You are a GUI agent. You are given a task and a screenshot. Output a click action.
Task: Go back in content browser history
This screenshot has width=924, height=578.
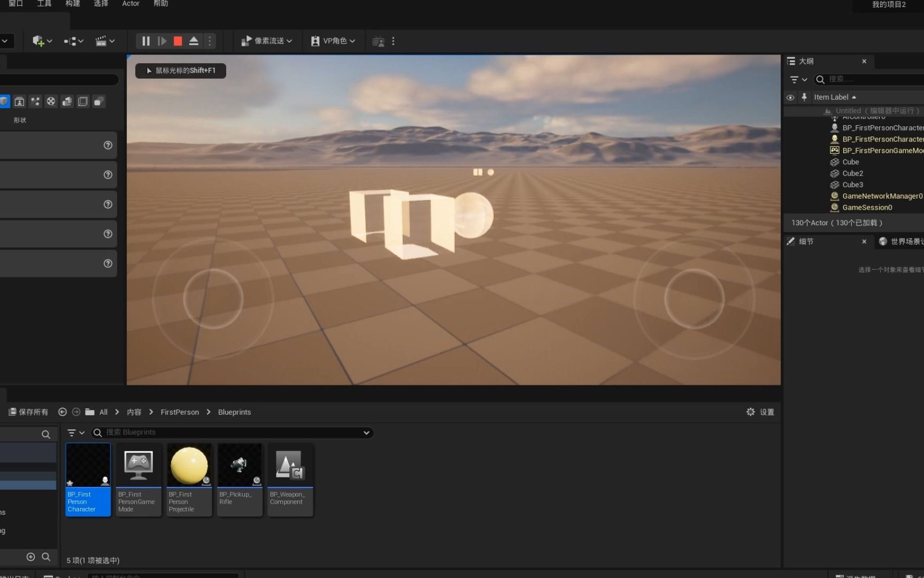63,412
